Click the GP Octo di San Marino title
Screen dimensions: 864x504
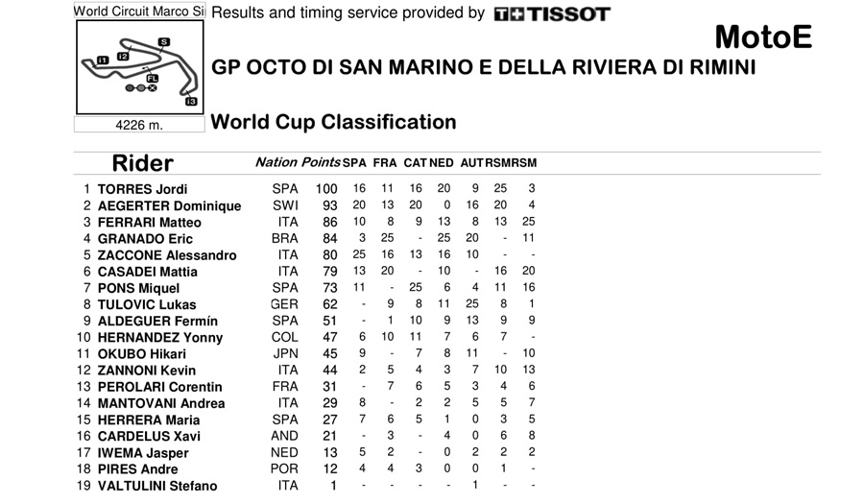(x=483, y=68)
